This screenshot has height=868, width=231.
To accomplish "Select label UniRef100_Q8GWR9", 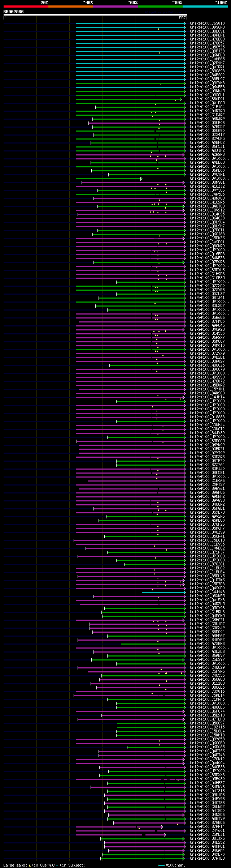I will 207,246.
